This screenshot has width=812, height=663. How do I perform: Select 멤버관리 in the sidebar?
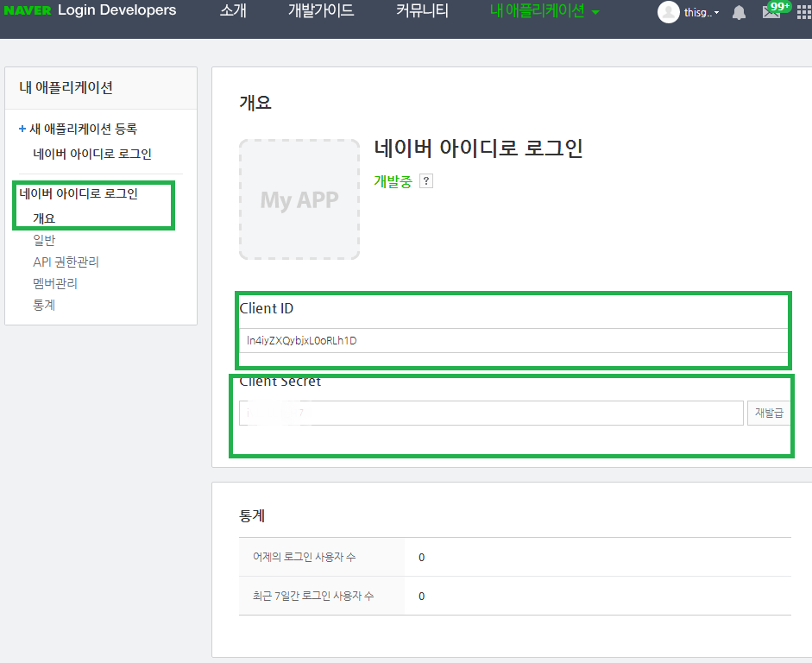[55, 283]
